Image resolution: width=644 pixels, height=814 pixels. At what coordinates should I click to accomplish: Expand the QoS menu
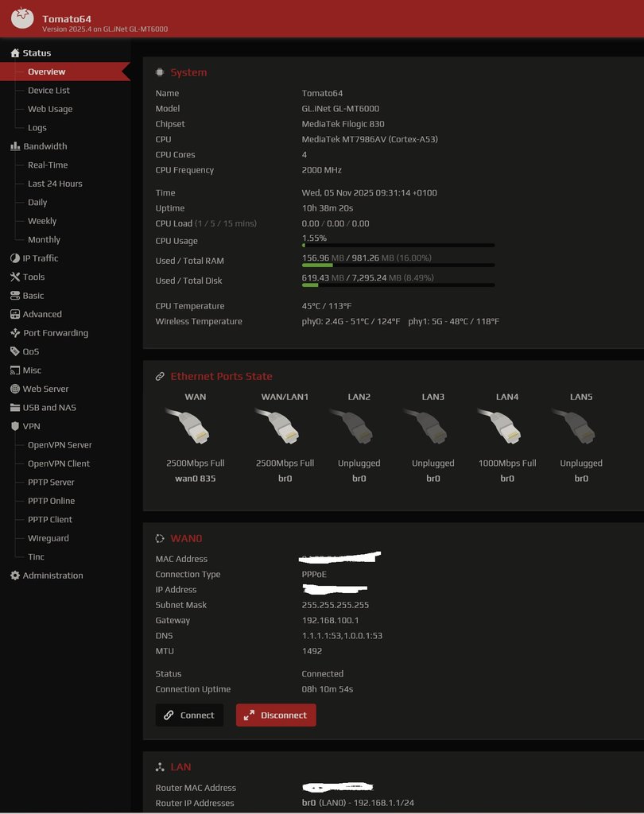31,351
